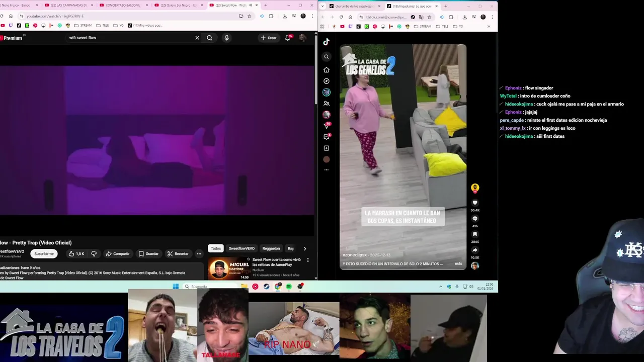644x362 pixels.
Task: Open TikTok sidebar More three-dots menu
Action: (327, 170)
